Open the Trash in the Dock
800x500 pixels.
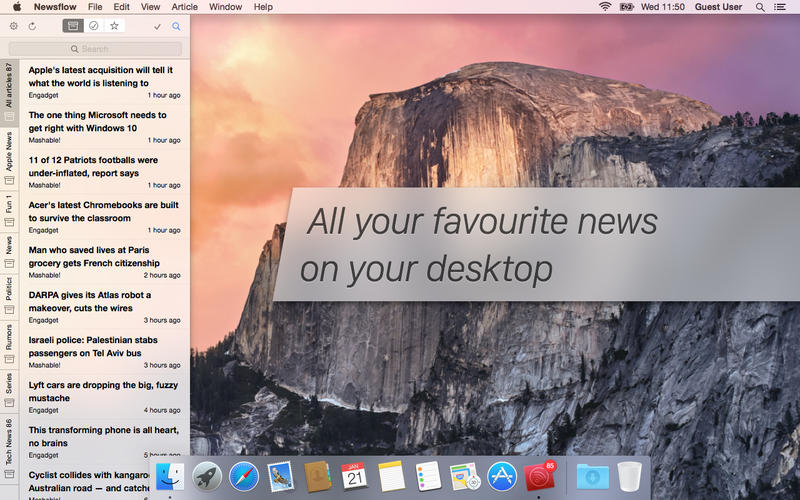click(x=629, y=477)
